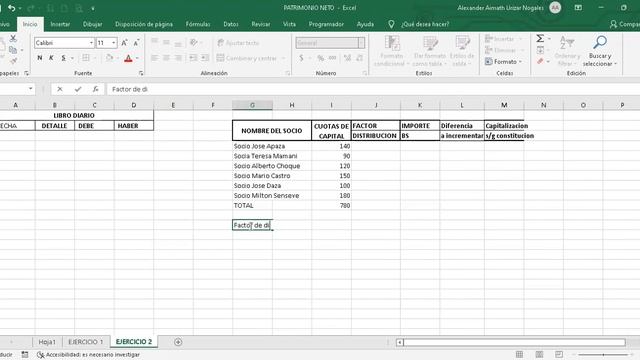Viewport: 640px width, 360px height.
Task: Open the General number format dropdown
Action: pos(361,43)
